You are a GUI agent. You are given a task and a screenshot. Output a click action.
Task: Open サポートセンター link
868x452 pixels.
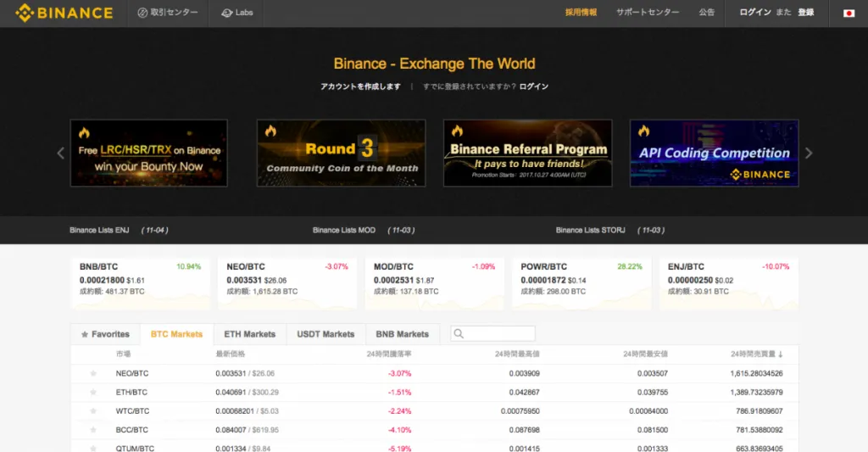(648, 12)
